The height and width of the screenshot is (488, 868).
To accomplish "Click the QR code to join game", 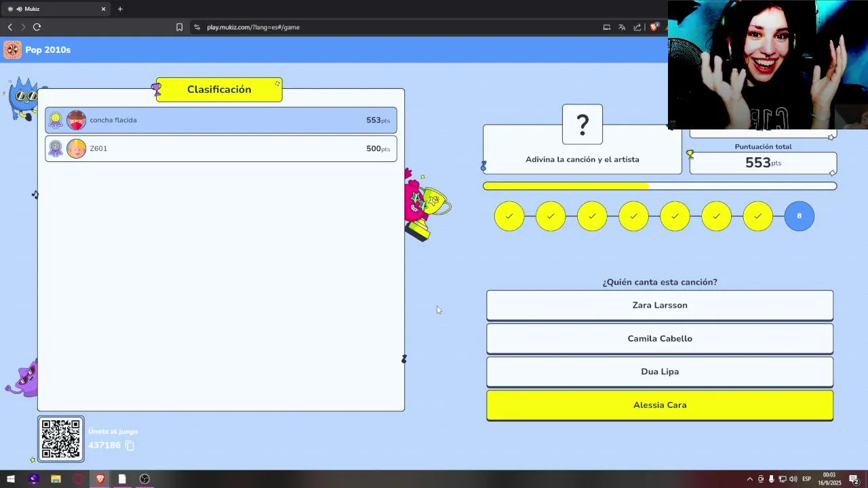I will pyautogui.click(x=61, y=439).
